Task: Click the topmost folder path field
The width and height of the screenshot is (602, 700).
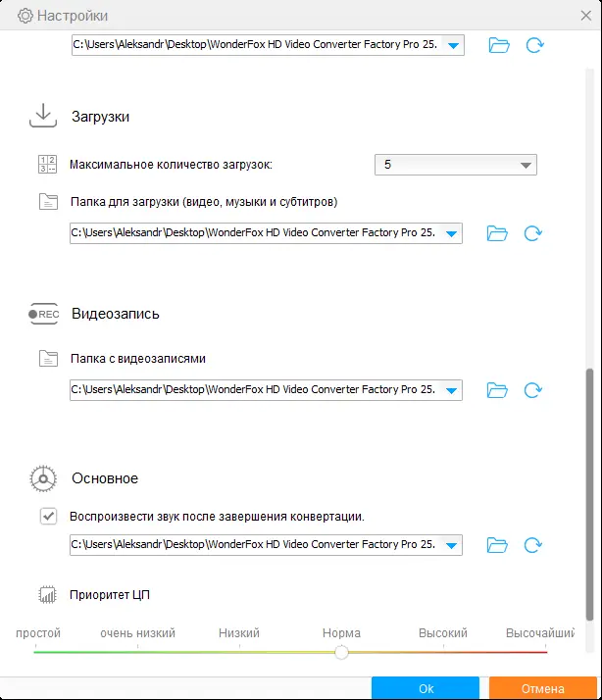Action: click(x=257, y=45)
